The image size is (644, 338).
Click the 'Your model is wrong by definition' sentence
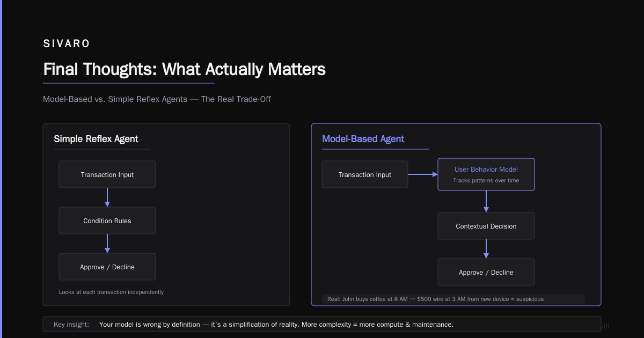click(x=276, y=325)
